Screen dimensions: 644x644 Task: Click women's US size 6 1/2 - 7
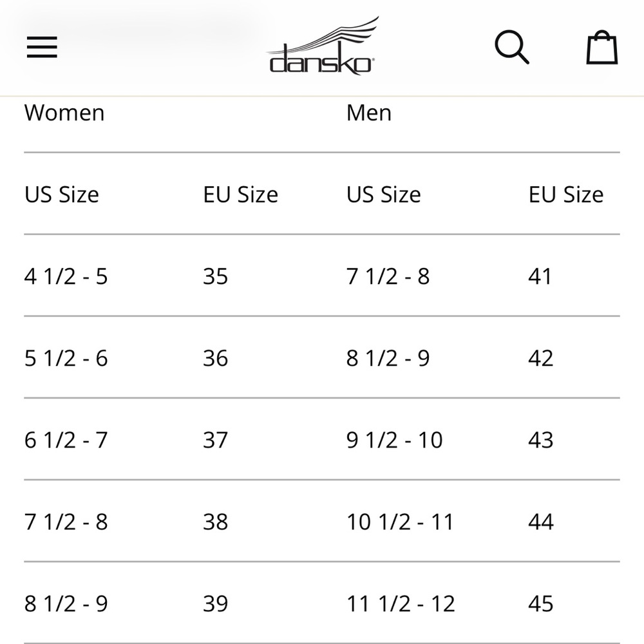[66, 440]
